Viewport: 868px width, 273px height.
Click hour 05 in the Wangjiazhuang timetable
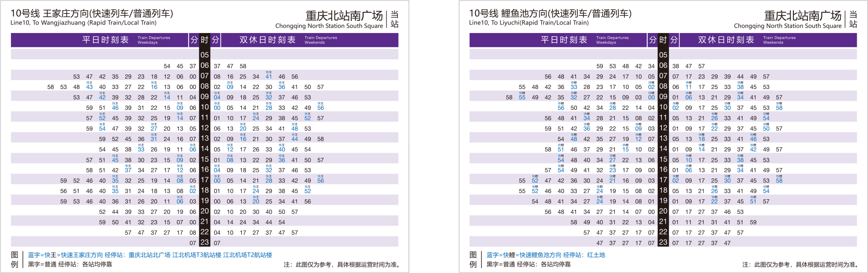click(x=205, y=55)
